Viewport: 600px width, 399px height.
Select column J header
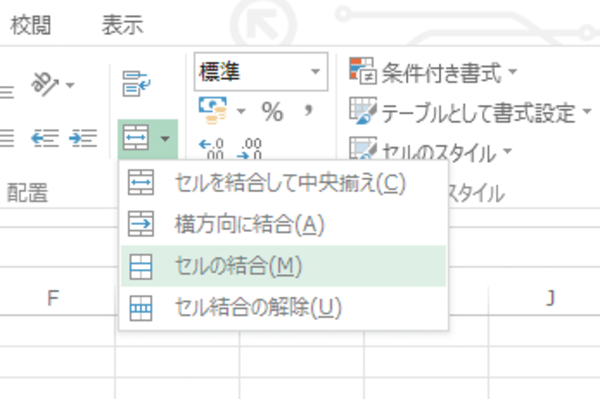pyautogui.click(x=549, y=298)
